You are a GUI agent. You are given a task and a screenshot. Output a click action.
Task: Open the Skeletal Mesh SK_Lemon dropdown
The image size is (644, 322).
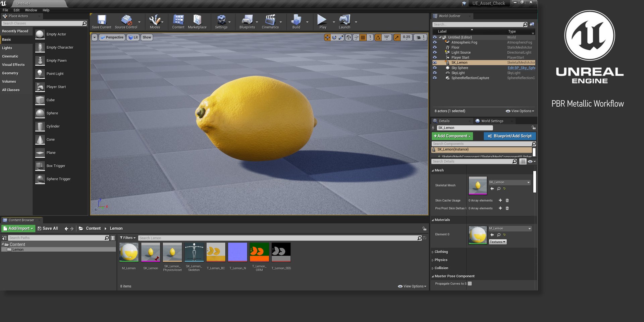pyautogui.click(x=509, y=182)
